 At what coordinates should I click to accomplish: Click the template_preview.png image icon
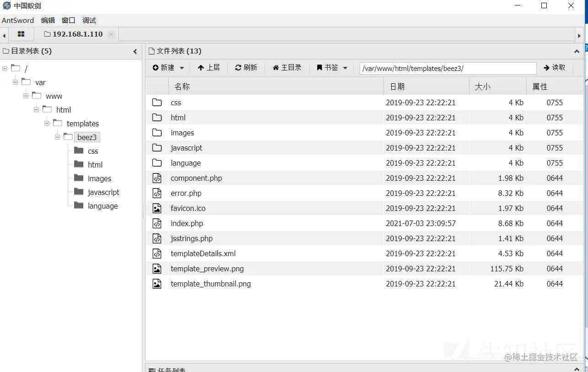pyautogui.click(x=157, y=269)
